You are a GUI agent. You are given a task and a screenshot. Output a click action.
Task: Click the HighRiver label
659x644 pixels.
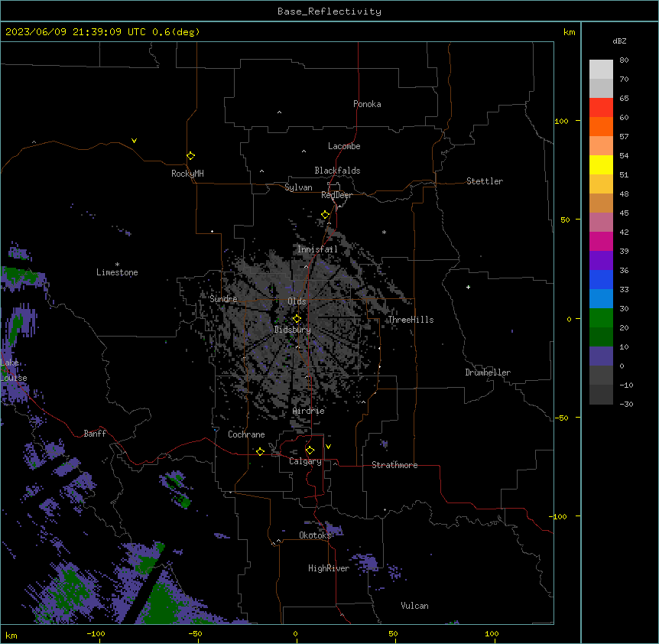point(329,568)
